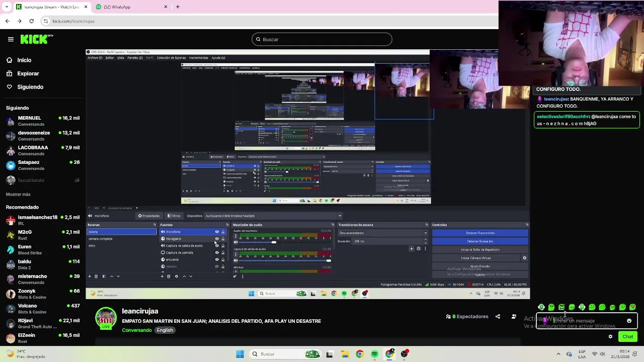Open source Propiedades button

point(149,216)
